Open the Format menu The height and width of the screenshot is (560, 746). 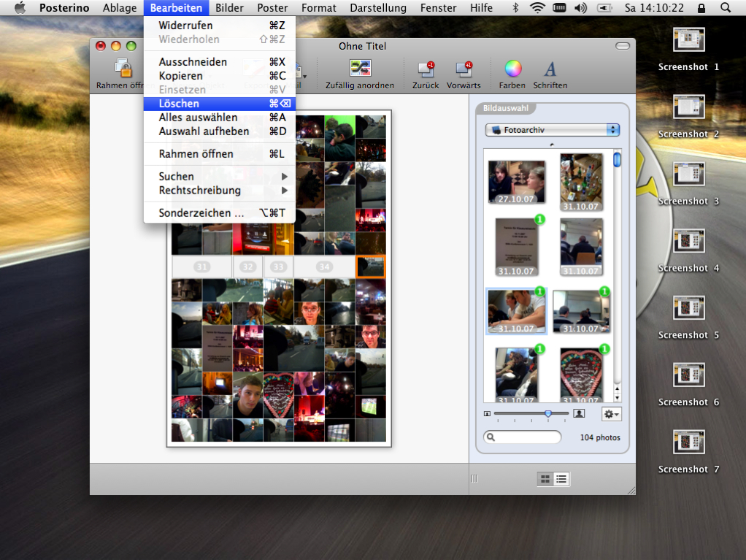[319, 7]
